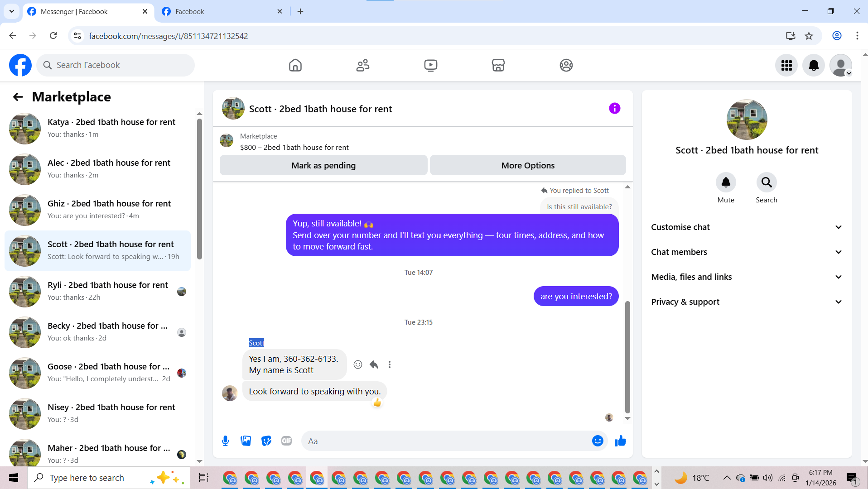Reply to Scott's phone number message
This screenshot has width=868, height=489.
[x=374, y=364]
